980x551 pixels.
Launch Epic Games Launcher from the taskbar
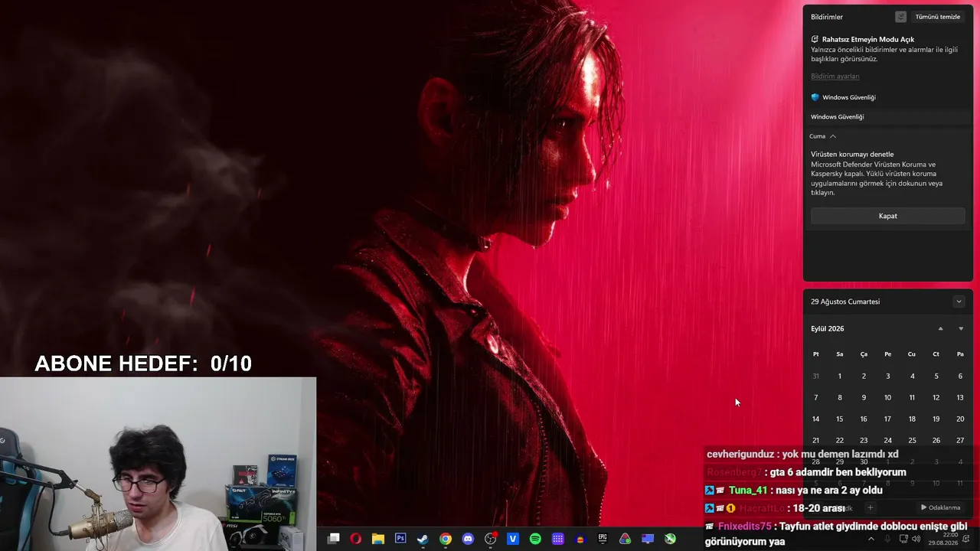pyautogui.click(x=603, y=539)
